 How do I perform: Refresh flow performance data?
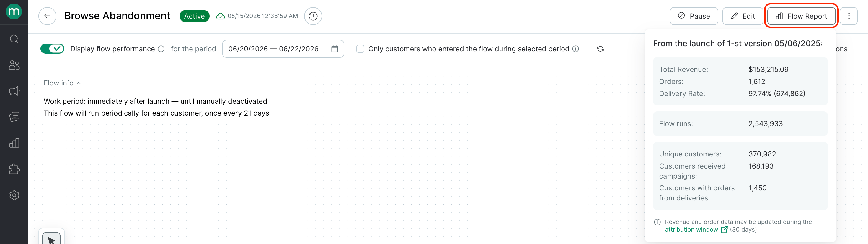[601, 49]
